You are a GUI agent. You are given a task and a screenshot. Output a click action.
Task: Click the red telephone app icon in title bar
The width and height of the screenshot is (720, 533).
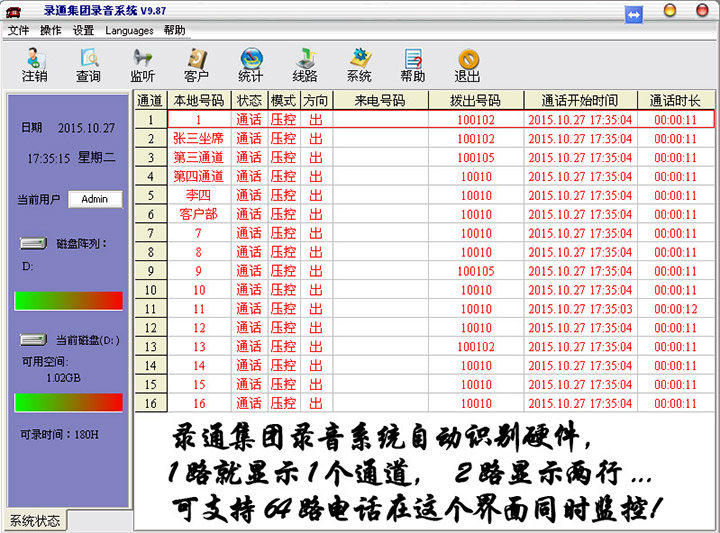click(13, 12)
